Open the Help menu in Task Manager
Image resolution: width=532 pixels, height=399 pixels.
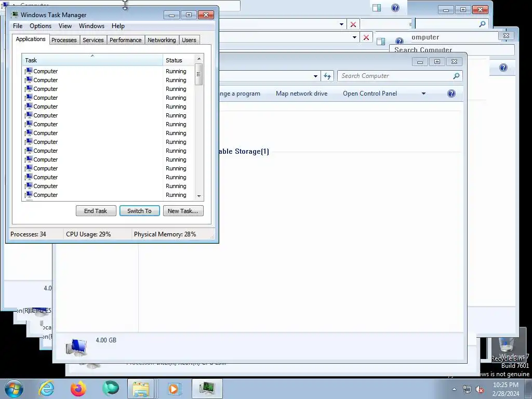118,26
